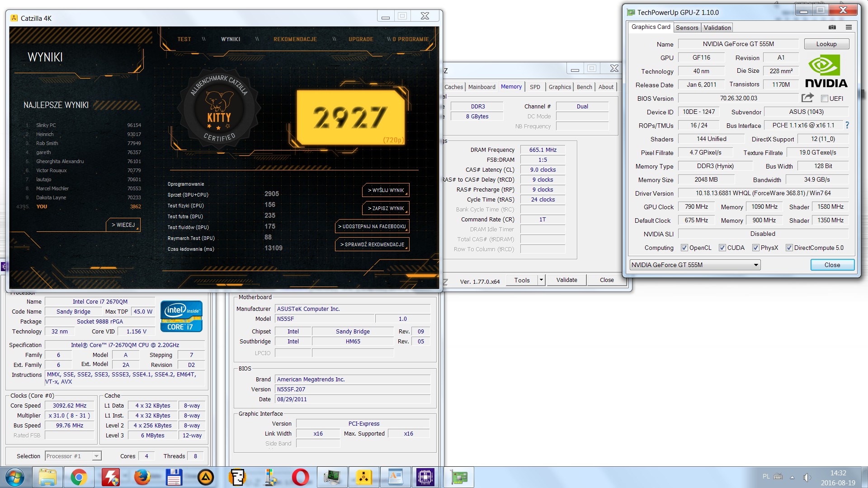Image resolution: width=868 pixels, height=488 pixels.
Task: Switch to the Catzilla app on the taskbar
Action: pos(364,478)
